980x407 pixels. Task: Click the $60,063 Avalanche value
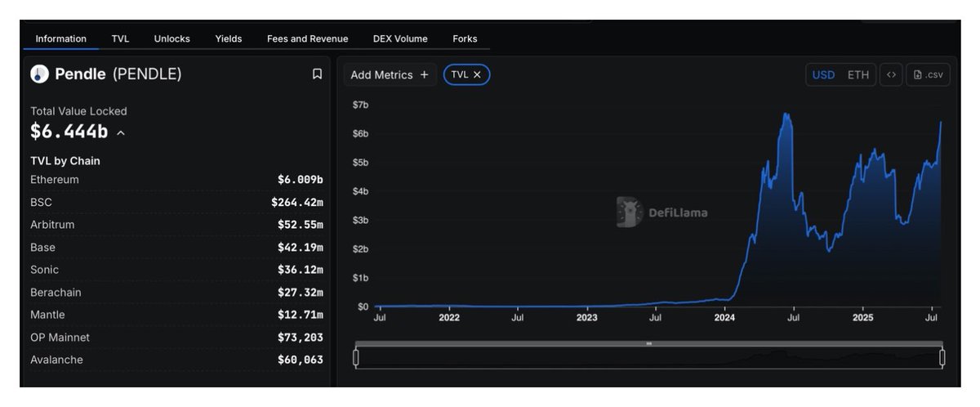(301, 360)
